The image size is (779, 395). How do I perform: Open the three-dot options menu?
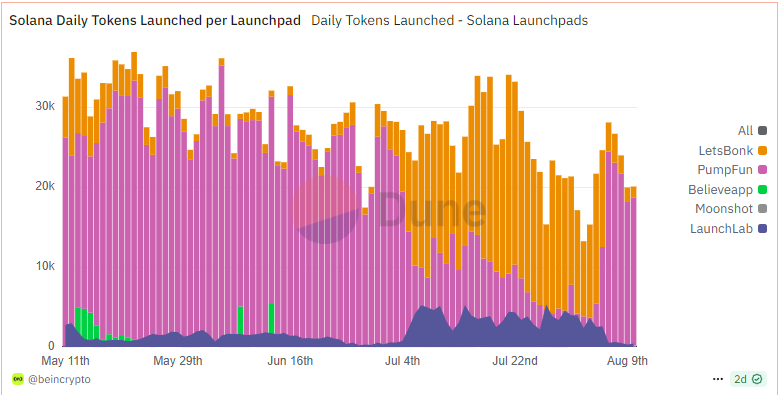click(x=717, y=379)
